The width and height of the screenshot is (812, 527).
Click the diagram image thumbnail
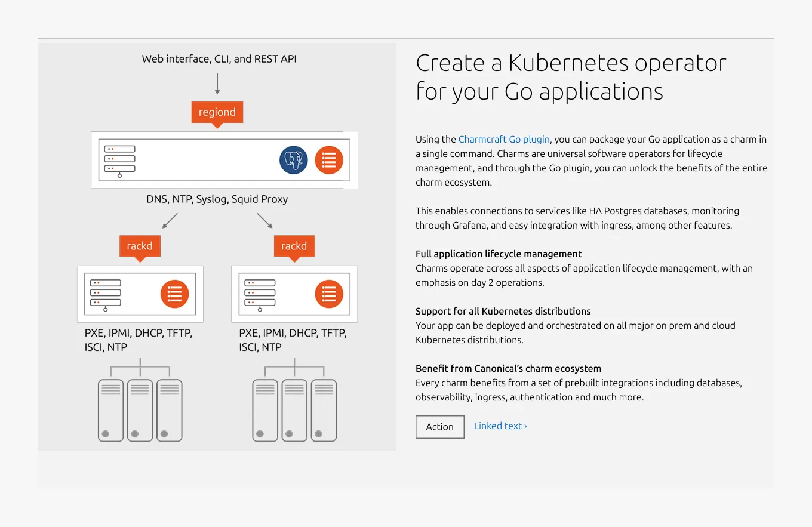coord(217,246)
